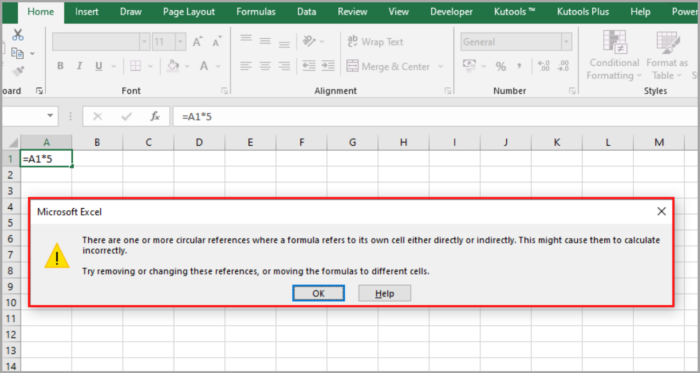This screenshot has height=373, width=700.
Task: Click the Copy icon in the Clipboard group
Action: [x=17, y=53]
